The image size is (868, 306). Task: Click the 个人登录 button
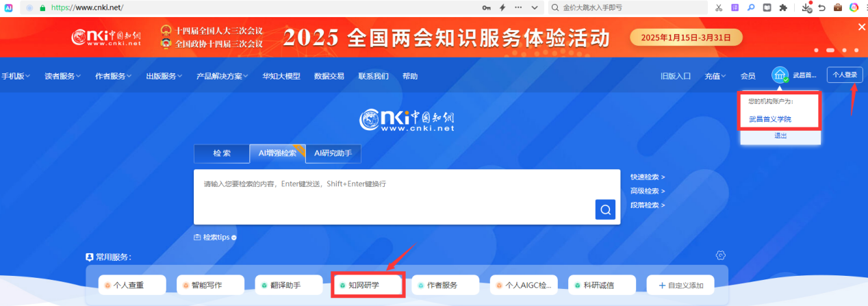(844, 75)
